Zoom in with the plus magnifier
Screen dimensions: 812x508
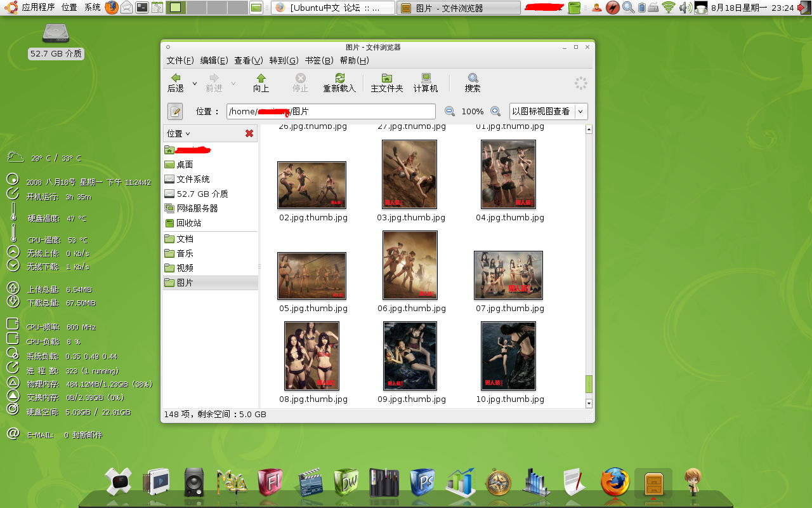(x=495, y=111)
